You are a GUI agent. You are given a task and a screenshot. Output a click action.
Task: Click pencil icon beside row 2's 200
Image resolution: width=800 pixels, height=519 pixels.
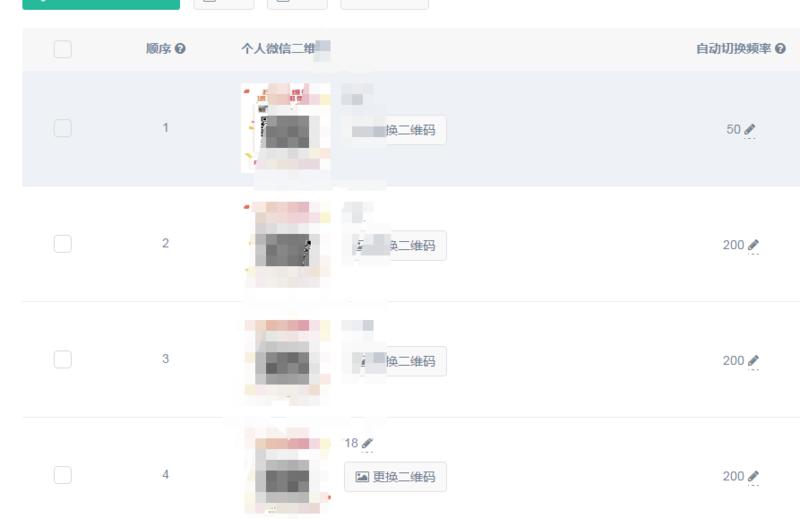click(x=753, y=245)
